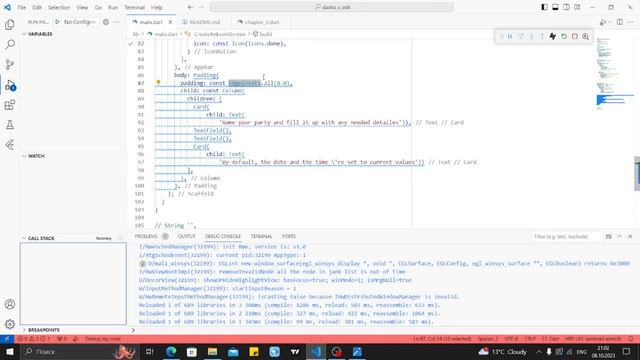Click the run/debug Dart file icon in editor title
Screen dimensions: 640x360
tap(602, 22)
